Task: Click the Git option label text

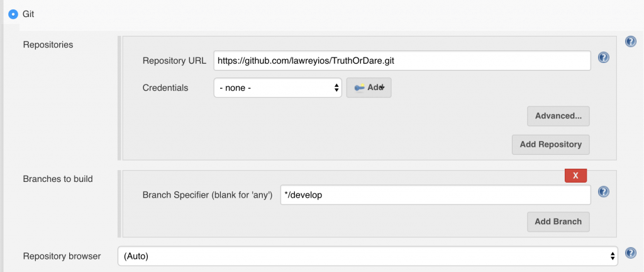Action: pos(28,13)
